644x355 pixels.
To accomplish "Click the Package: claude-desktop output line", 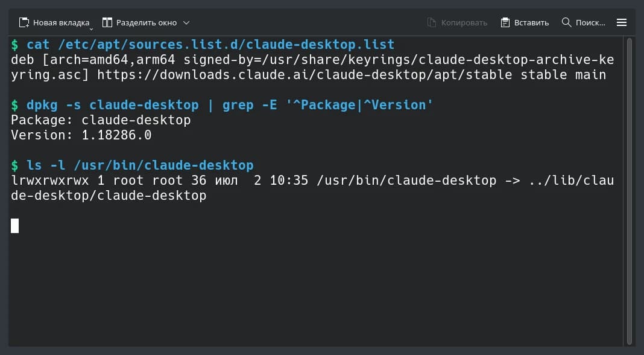I will [101, 120].
